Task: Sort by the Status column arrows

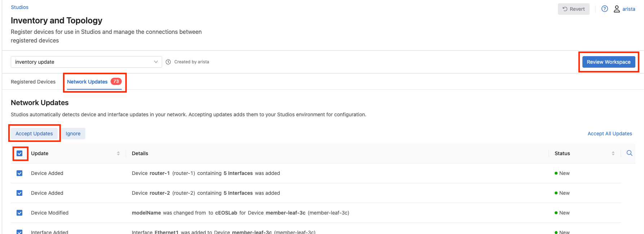Action: [613, 153]
